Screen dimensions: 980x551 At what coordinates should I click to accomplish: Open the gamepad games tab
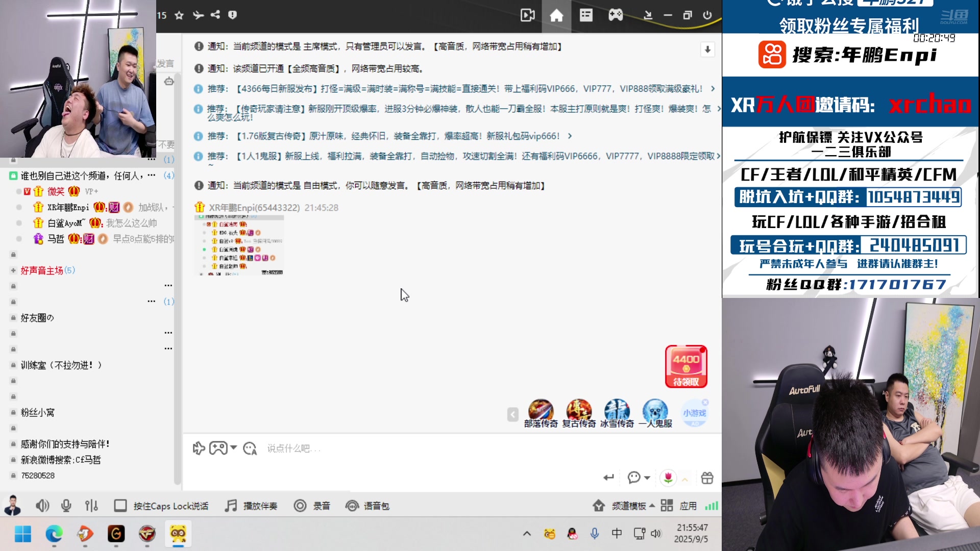click(616, 15)
